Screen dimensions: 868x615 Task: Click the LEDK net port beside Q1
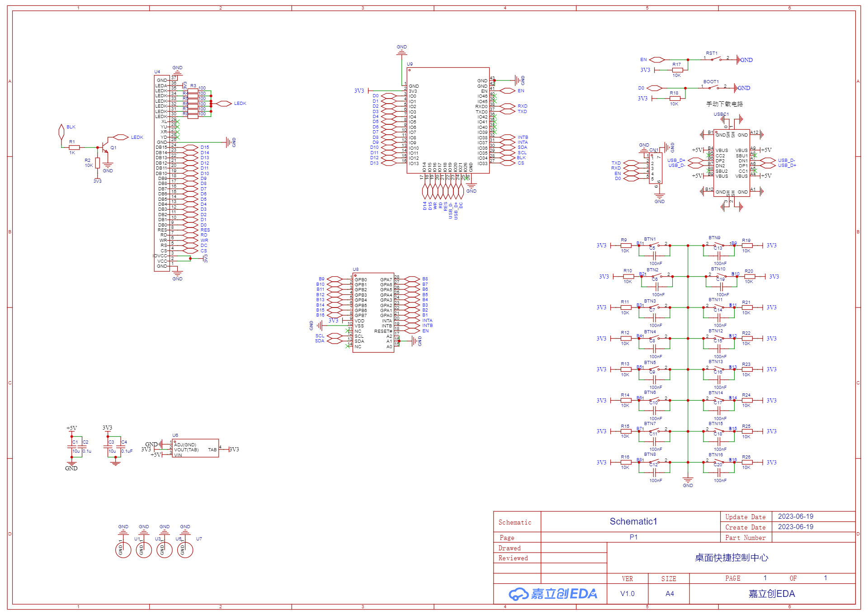coord(121,137)
